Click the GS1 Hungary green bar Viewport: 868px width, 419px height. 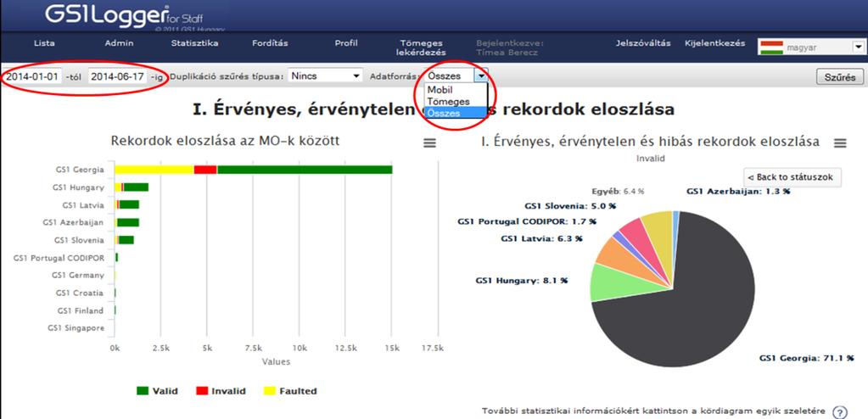click(136, 187)
